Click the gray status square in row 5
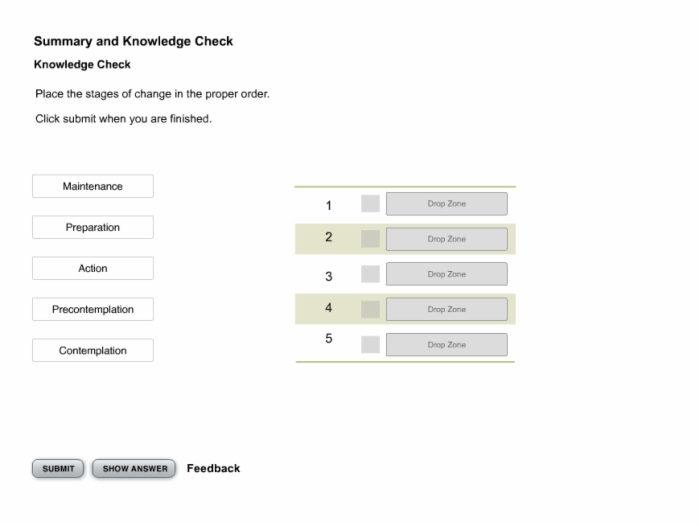 point(371,345)
